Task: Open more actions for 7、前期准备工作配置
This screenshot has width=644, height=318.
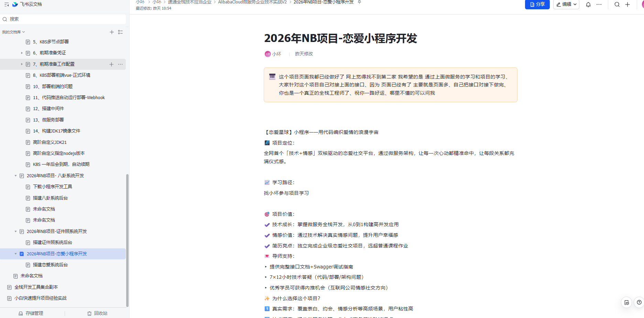Action: click(120, 64)
